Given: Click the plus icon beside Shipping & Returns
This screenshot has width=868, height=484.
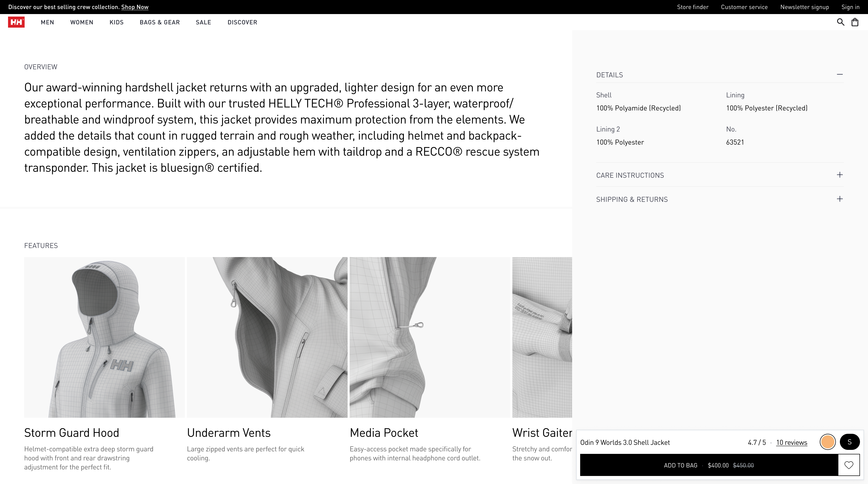Looking at the screenshot, I should point(840,199).
